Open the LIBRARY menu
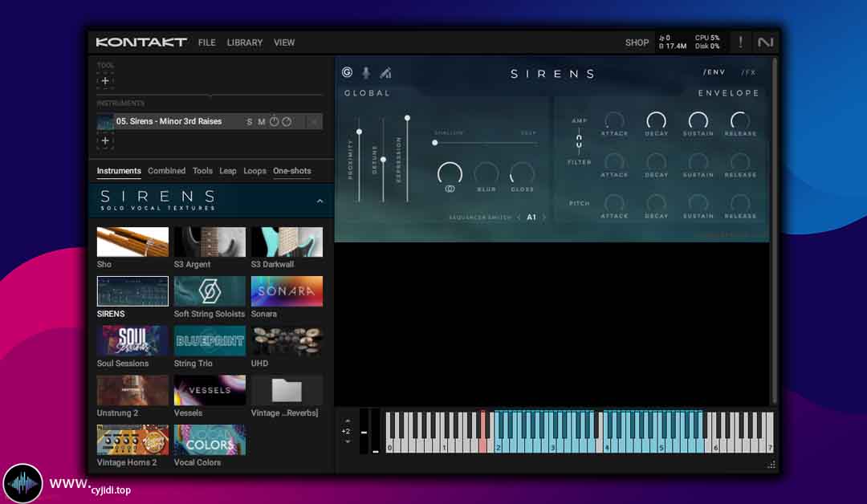867x504 pixels. pos(244,43)
